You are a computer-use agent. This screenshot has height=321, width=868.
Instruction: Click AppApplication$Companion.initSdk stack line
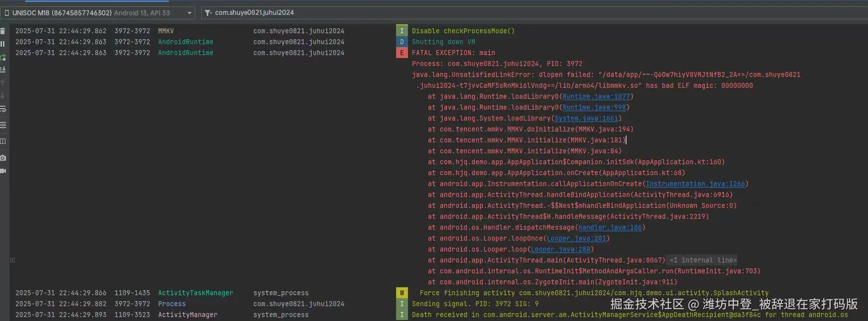pyautogui.click(x=576, y=162)
